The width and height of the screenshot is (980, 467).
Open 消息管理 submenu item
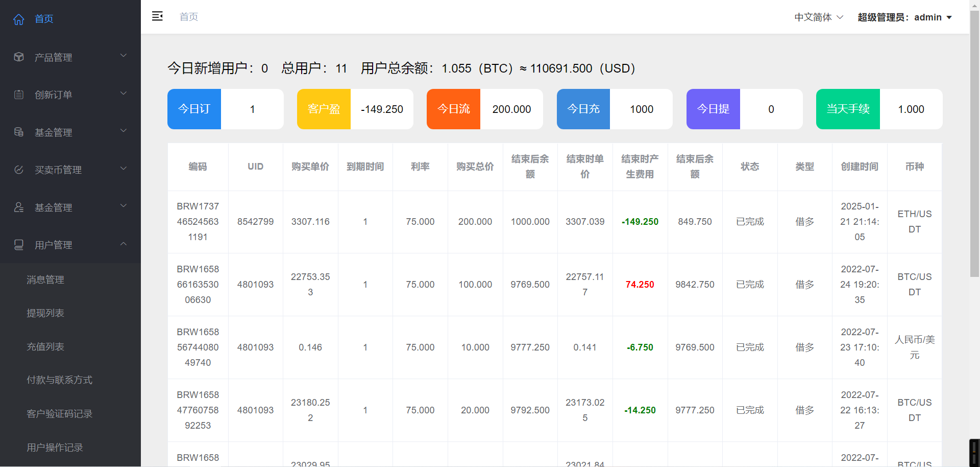(45, 279)
